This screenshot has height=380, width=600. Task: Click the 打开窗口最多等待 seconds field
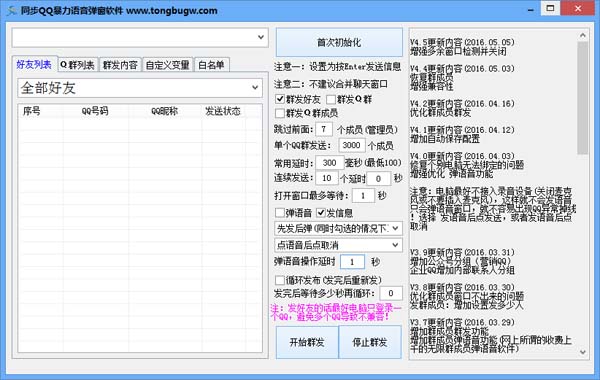pos(363,196)
